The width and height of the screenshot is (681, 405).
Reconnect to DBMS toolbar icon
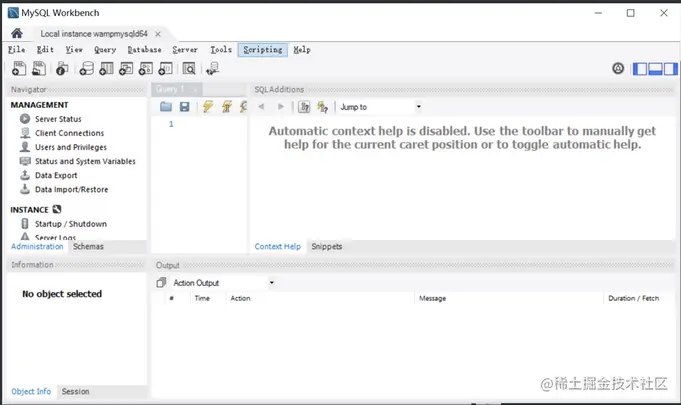pos(212,69)
